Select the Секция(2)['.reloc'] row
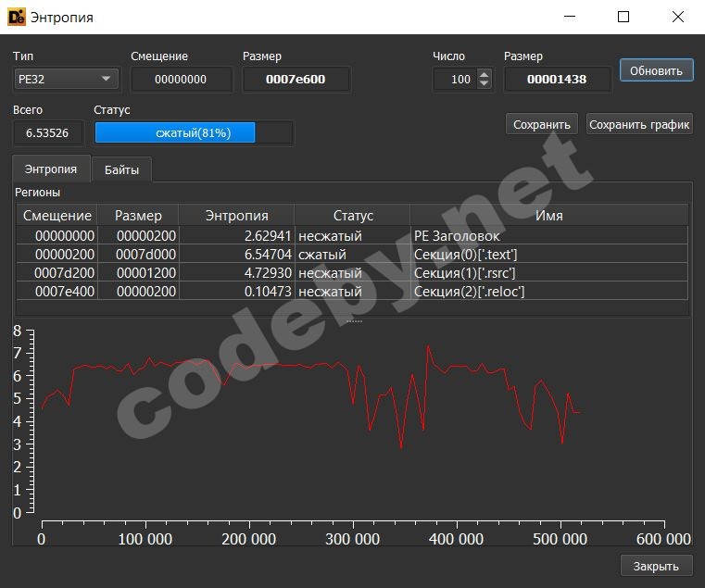705x588 pixels. click(352, 292)
